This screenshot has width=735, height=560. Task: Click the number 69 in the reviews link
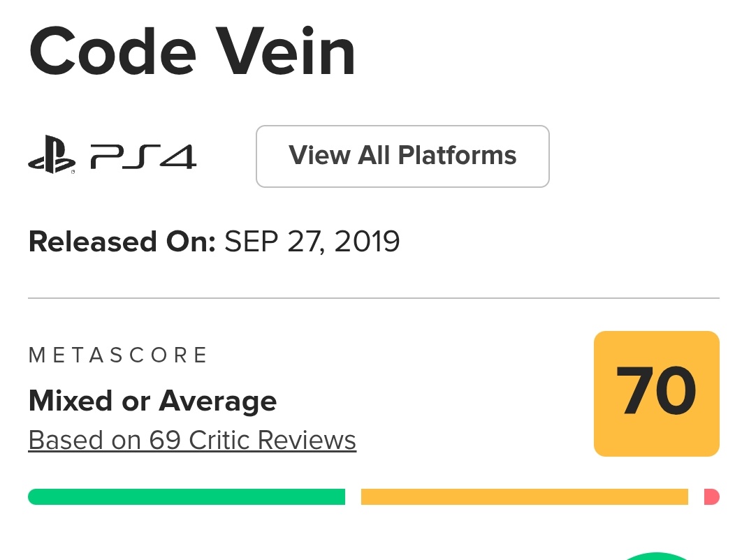click(166, 441)
